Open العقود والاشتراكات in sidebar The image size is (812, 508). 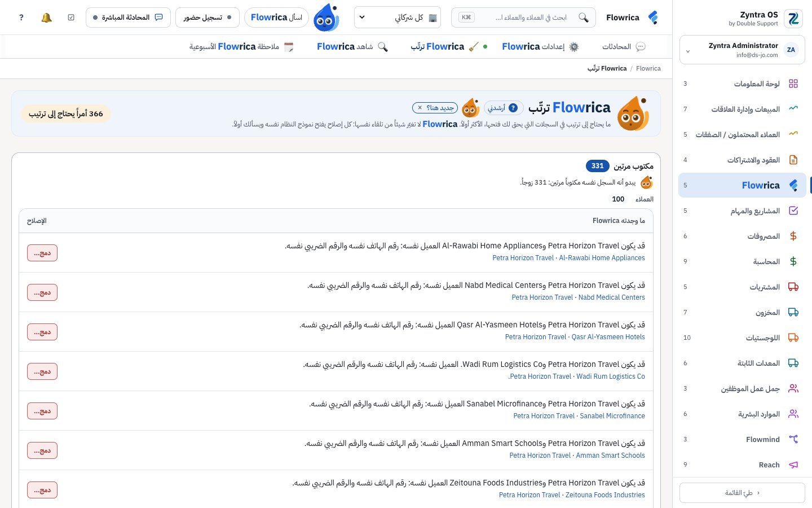(x=742, y=160)
